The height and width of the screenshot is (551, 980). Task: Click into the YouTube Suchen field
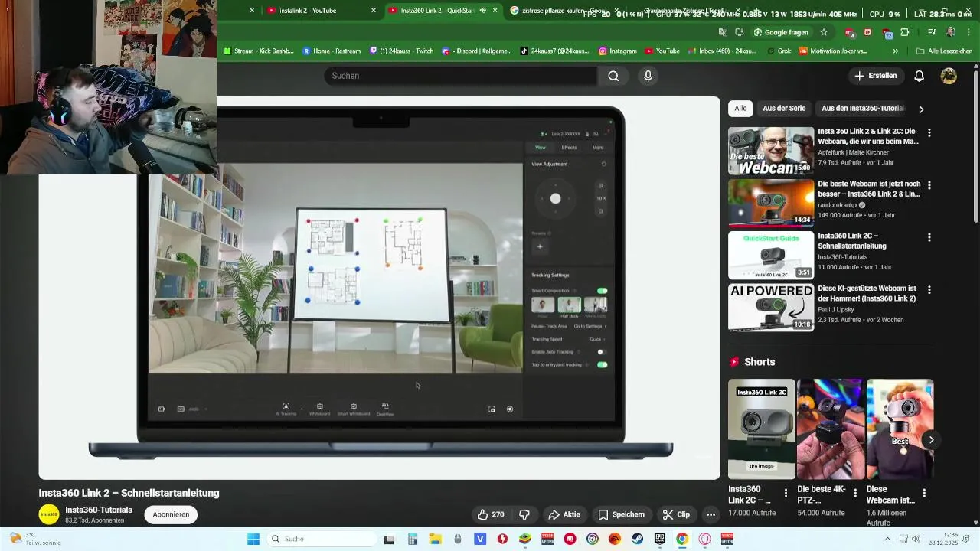pos(460,76)
